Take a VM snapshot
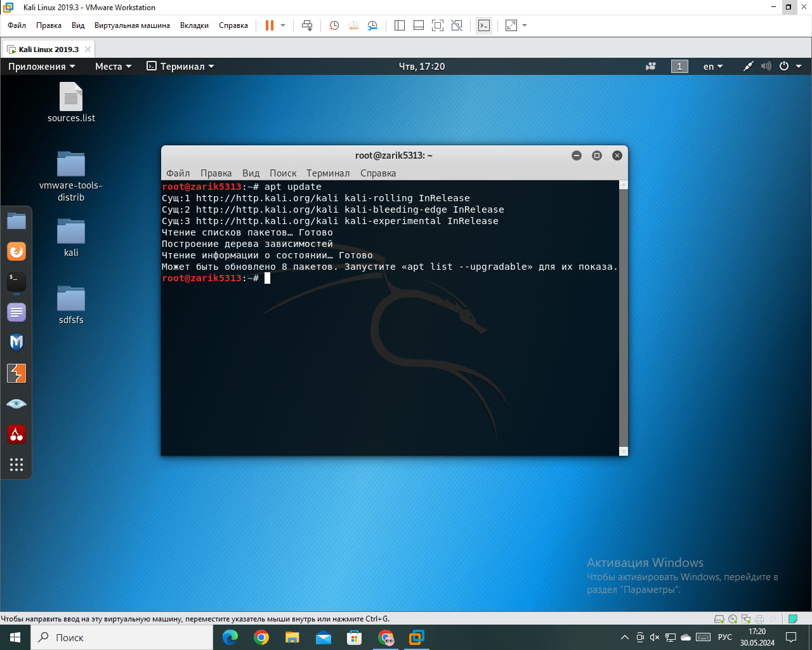Image resolution: width=812 pixels, height=650 pixels. tap(334, 25)
